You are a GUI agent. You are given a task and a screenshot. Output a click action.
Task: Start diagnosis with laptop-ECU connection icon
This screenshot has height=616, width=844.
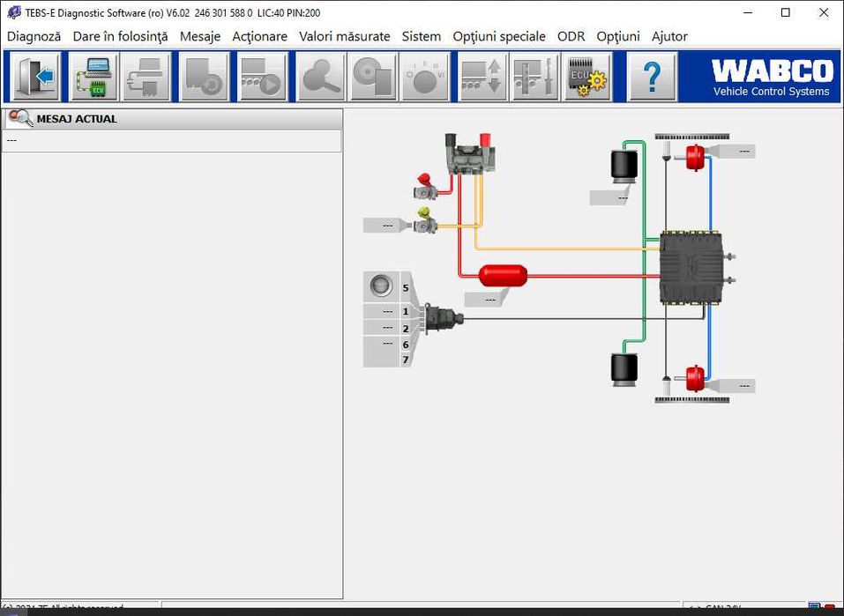click(x=94, y=77)
